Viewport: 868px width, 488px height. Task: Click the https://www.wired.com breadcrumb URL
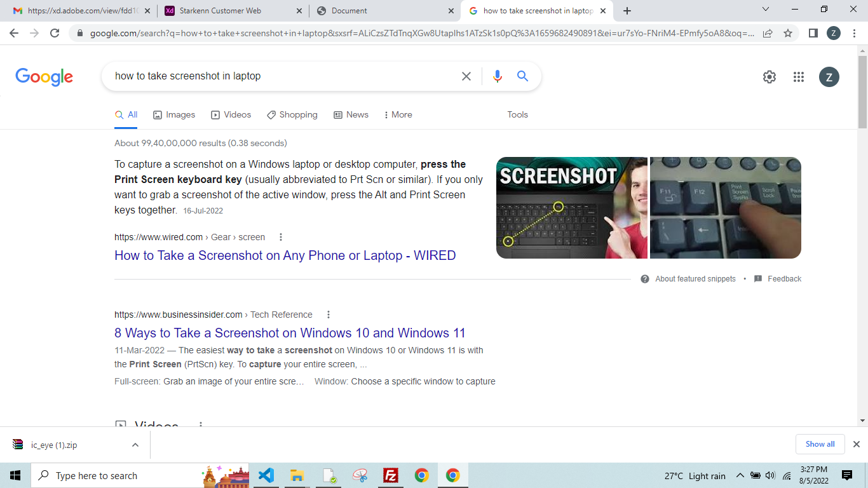(158, 237)
